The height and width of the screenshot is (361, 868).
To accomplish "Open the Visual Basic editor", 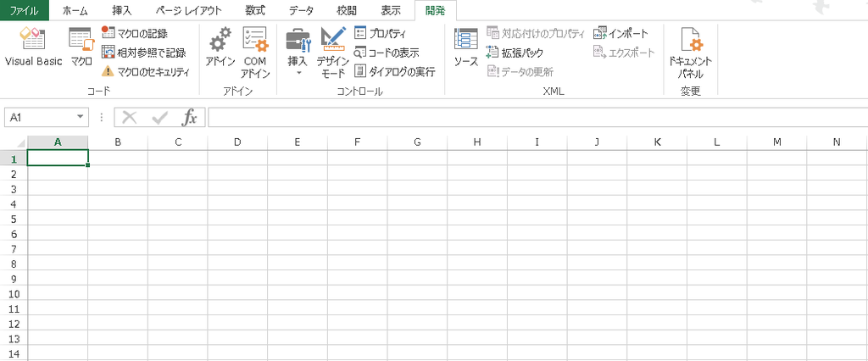I will 33,47.
